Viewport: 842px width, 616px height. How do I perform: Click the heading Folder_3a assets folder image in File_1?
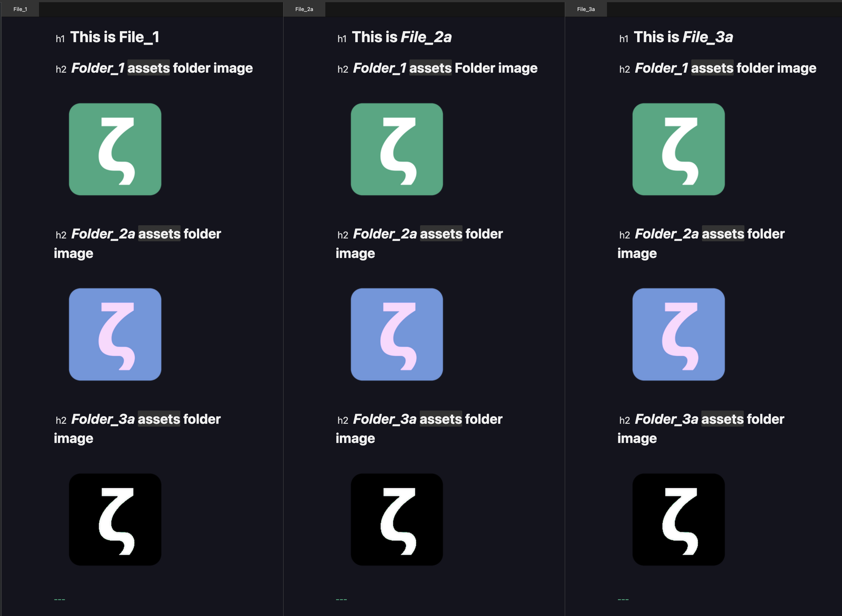pyautogui.click(x=138, y=428)
